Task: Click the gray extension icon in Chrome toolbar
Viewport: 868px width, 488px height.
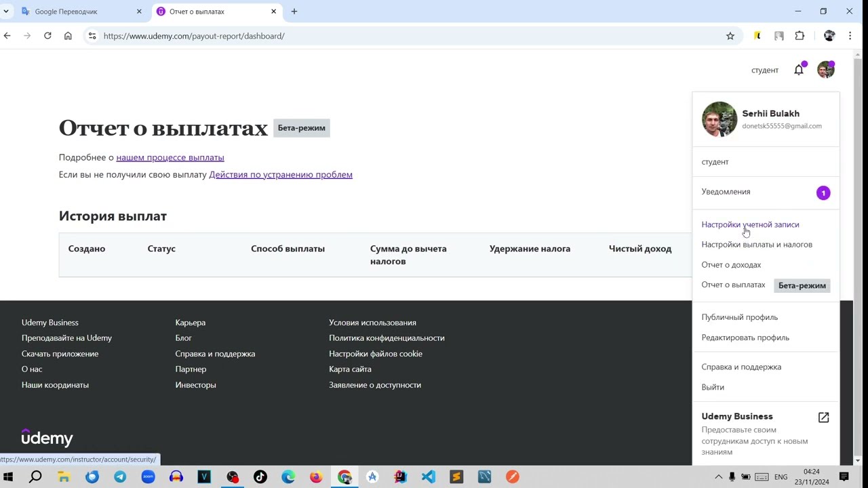Action: tap(779, 36)
